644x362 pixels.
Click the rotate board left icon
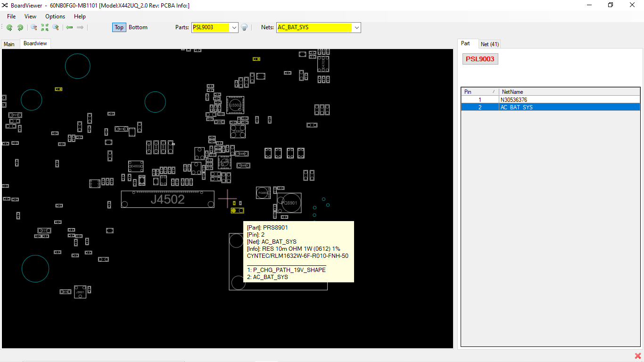9,27
